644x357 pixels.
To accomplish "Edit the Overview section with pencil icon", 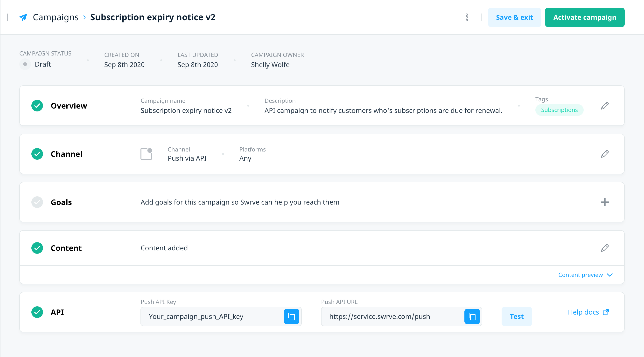I will click(604, 106).
